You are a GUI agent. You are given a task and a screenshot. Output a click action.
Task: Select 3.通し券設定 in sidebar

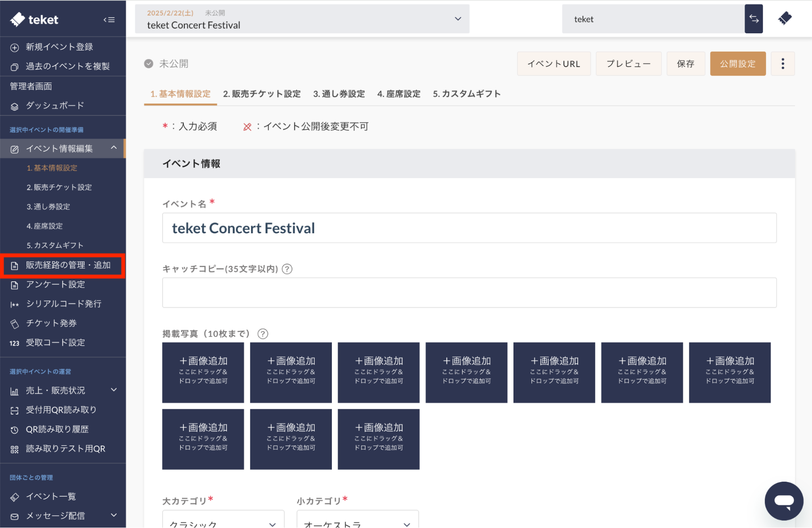pos(48,207)
